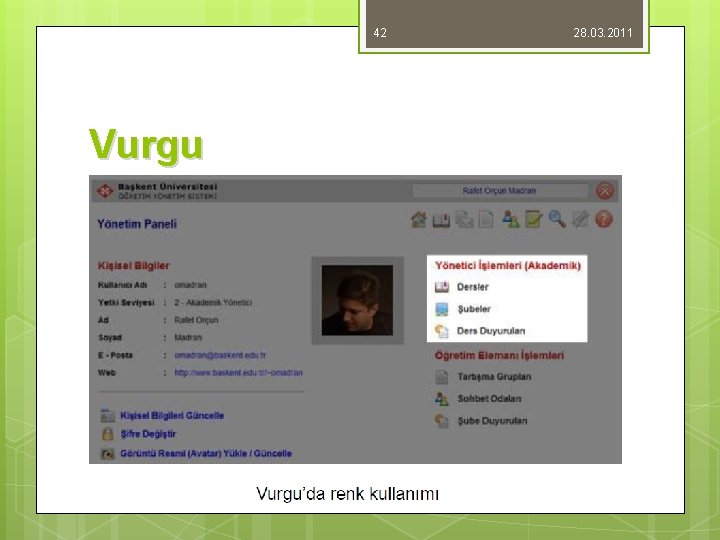The width and height of the screenshot is (720, 540).
Task: Click the slide number 42
Action: pyautogui.click(x=380, y=33)
